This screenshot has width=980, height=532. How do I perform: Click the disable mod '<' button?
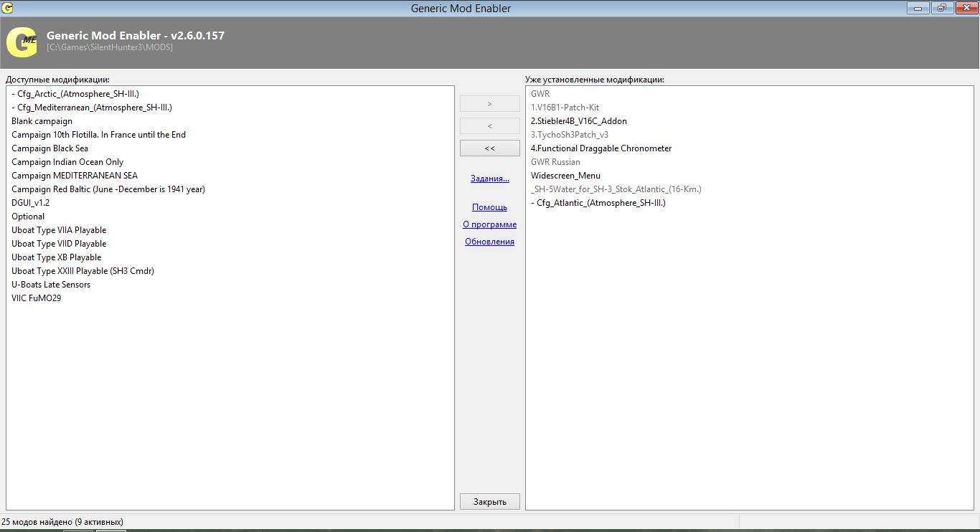pyautogui.click(x=490, y=126)
